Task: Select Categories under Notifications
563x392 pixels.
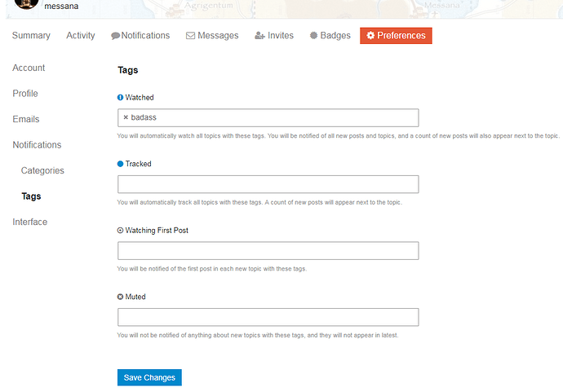Action: (42, 170)
